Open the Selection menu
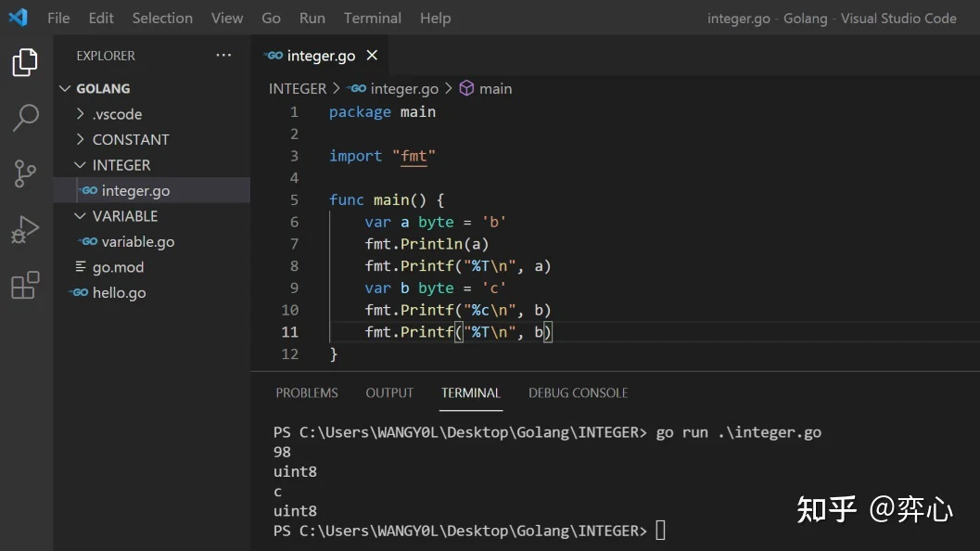Image resolution: width=980 pixels, height=551 pixels. [x=162, y=19]
